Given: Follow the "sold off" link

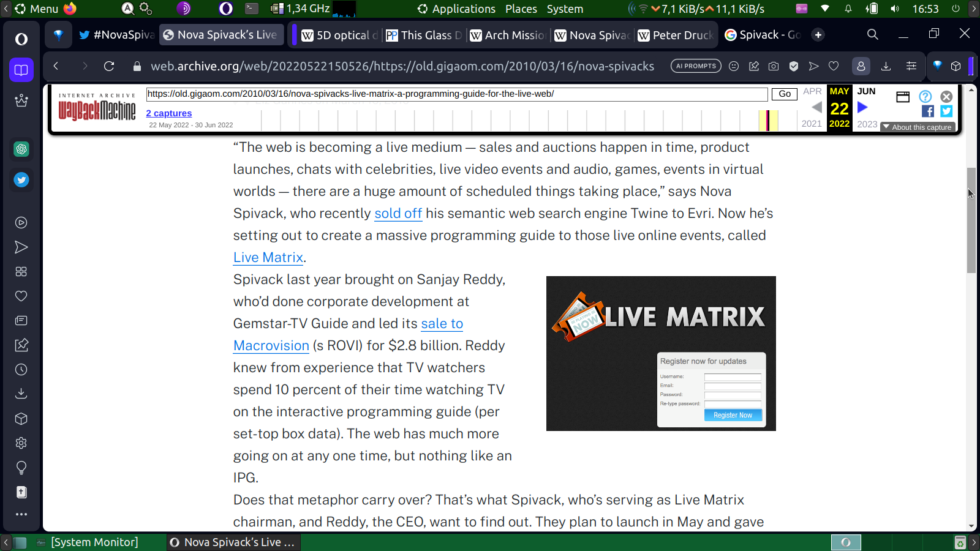Looking at the screenshot, I should (398, 213).
